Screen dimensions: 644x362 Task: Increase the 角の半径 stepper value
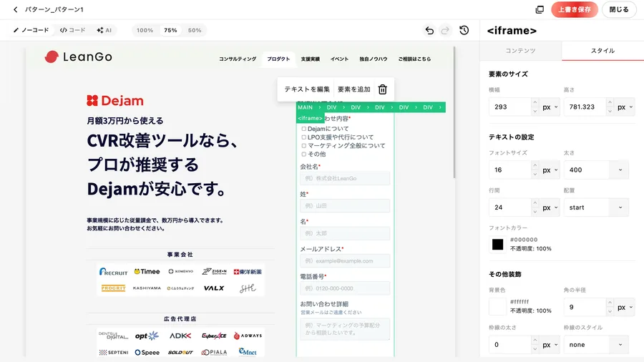pos(610,303)
